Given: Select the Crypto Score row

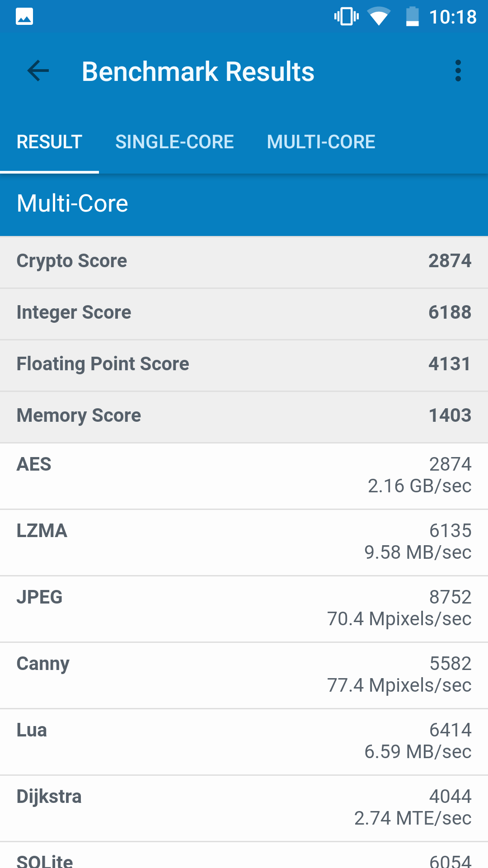Looking at the screenshot, I should (x=244, y=262).
